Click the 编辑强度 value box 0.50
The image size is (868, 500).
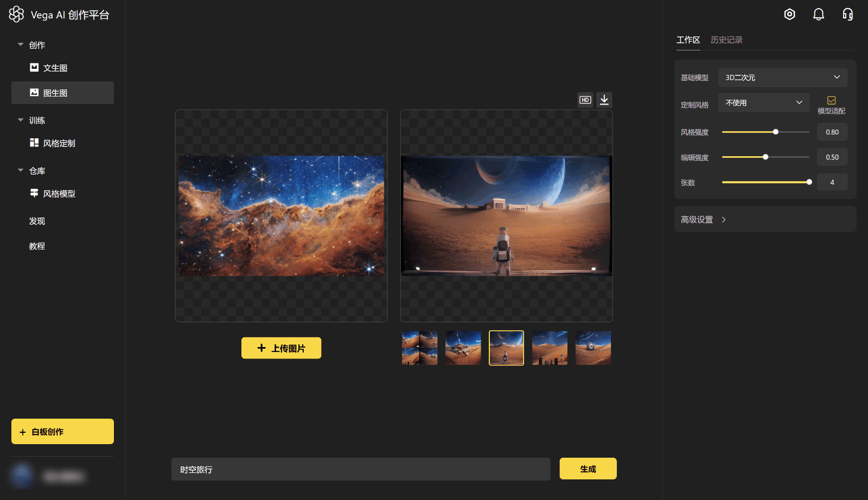pos(832,157)
